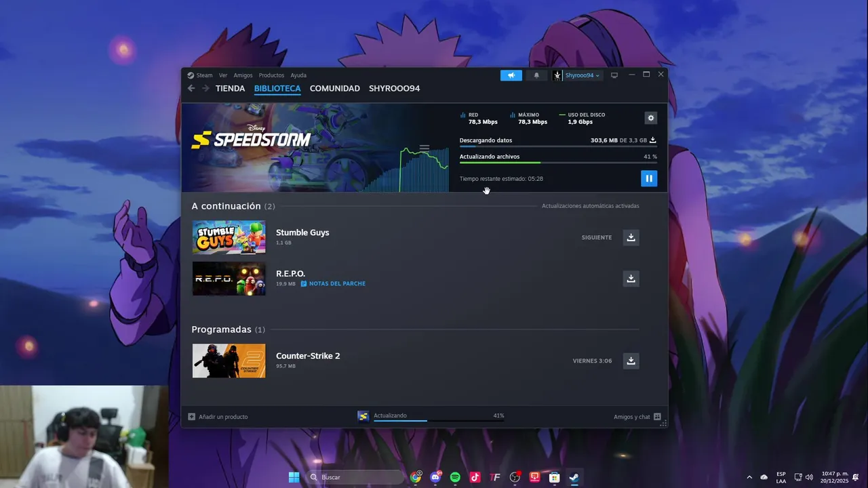Open NOTAS DEL PARCHE link for R.E.P.O.

point(333,284)
